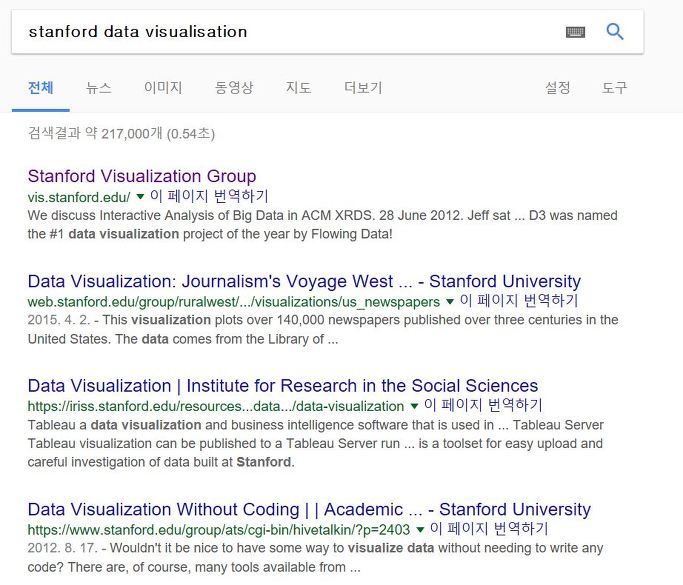Switch to the 이미지 tab
The image size is (683, 585).
163,88
